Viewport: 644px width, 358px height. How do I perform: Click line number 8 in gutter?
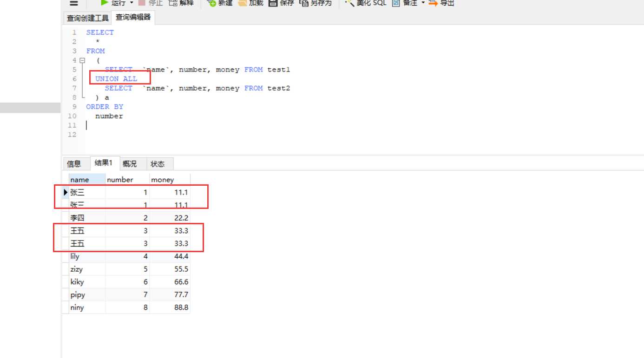point(74,98)
